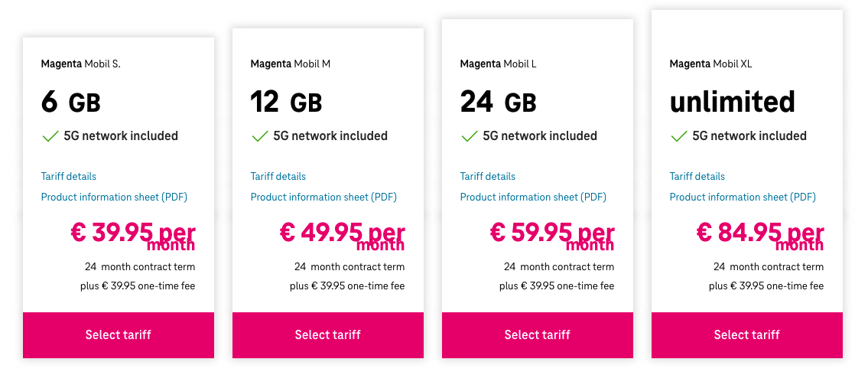View Tariff details for 24 GB plan
Screen dimensions: 868x372
tap(488, 176)
